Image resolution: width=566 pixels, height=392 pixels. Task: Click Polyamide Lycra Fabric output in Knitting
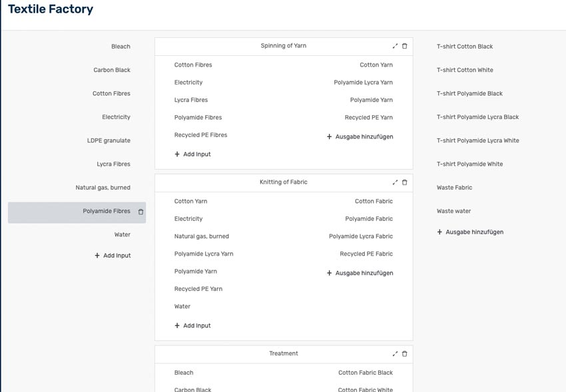pyautogui.click(x=360, y=236)
